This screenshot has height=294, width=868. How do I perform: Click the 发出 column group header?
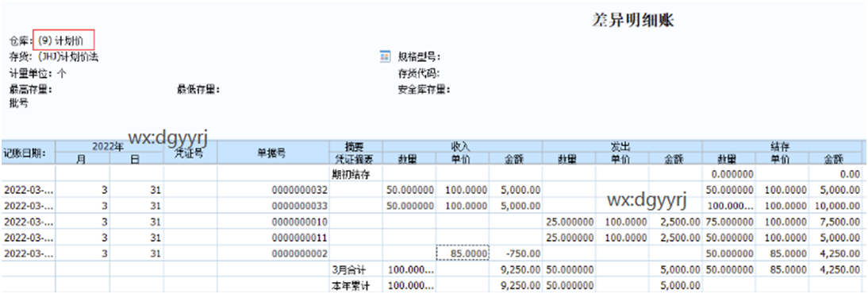(622, 146)
